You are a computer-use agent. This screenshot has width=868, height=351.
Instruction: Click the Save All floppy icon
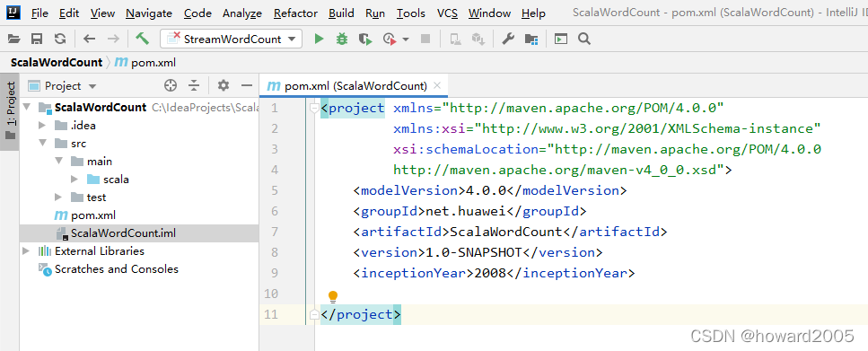click(x=37, y=39)
